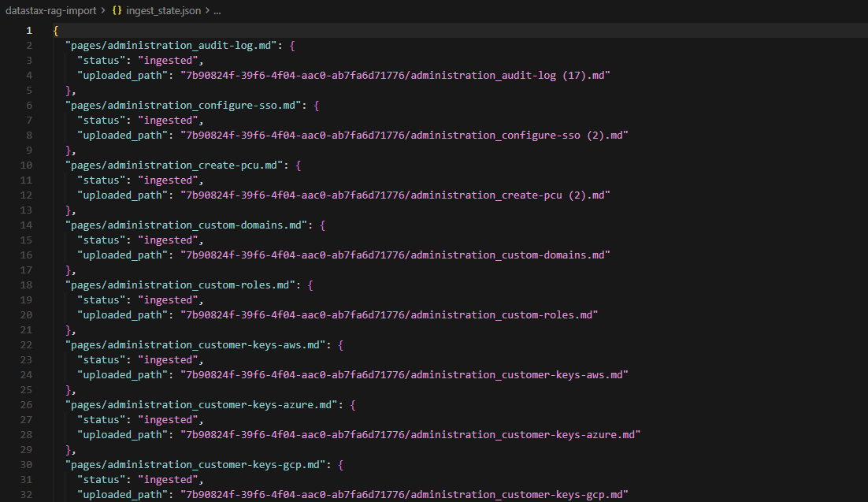The image size is (868, 502).
Task: Click key "pages/administration_create-pcu.md"
Action: click(174, 165)
